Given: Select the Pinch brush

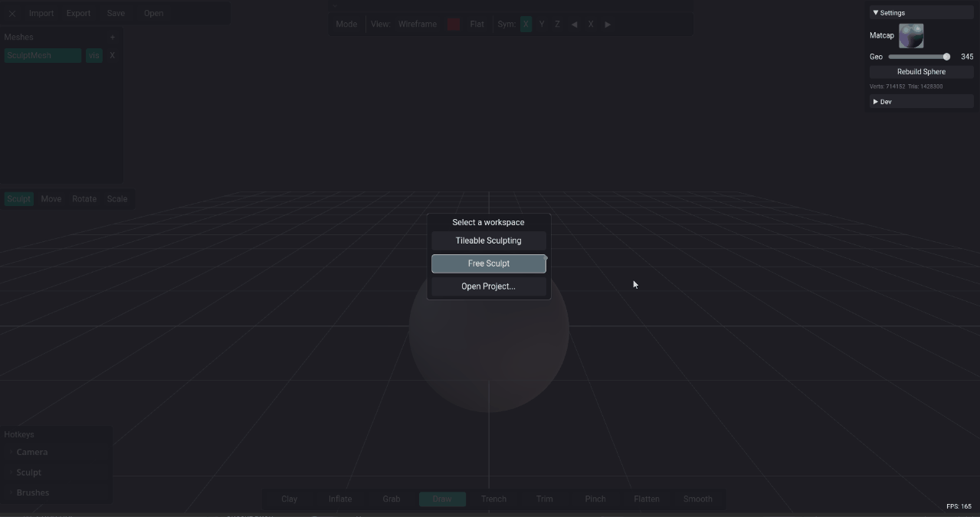Looking at the screenshot, I should pyautogui.click(x=595, y=499).
